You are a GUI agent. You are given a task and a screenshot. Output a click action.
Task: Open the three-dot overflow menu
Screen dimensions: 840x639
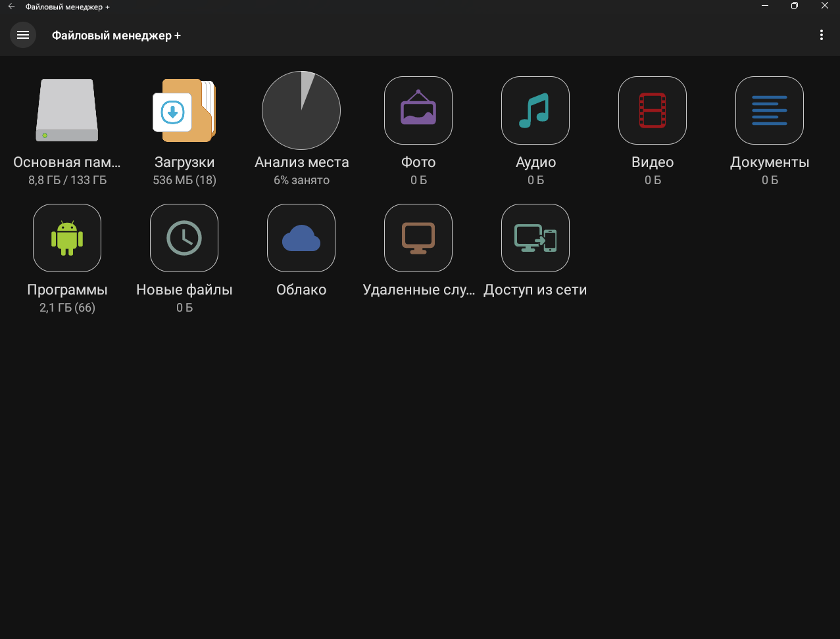click(x=821, y=35)
